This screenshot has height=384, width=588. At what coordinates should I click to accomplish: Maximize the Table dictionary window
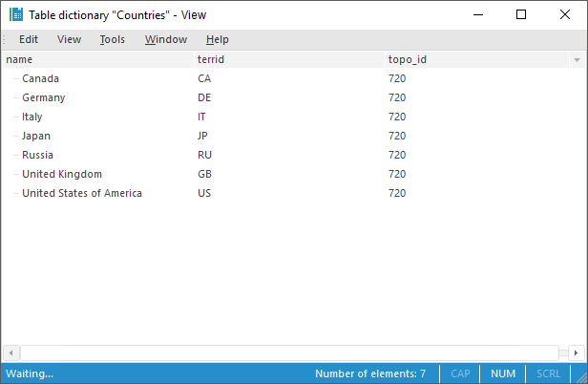pos(521,14)
